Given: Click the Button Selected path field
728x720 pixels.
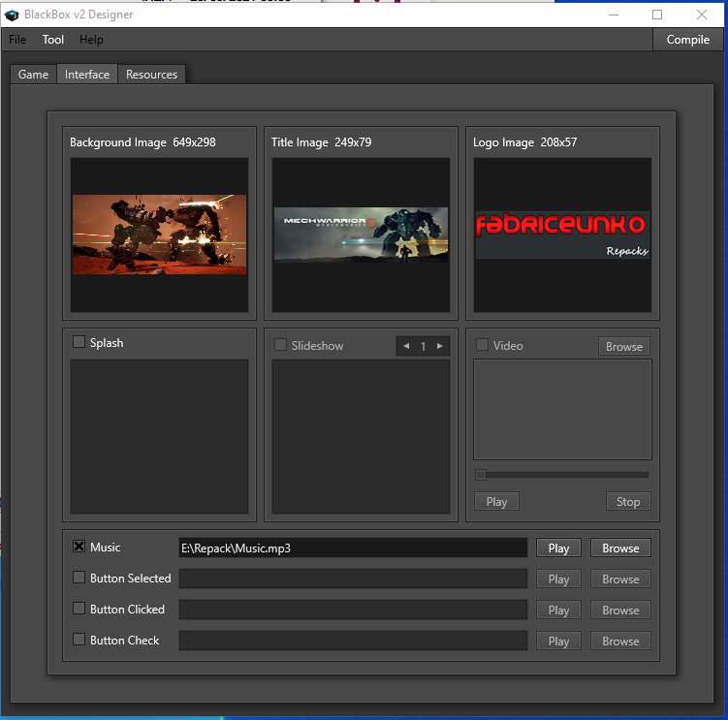Looking at the screenshot, I should (x=353, y=579).
